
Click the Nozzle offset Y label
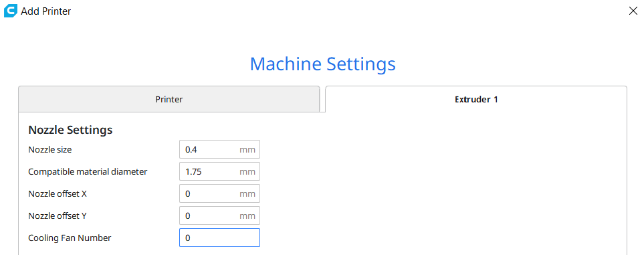point(57,216)
